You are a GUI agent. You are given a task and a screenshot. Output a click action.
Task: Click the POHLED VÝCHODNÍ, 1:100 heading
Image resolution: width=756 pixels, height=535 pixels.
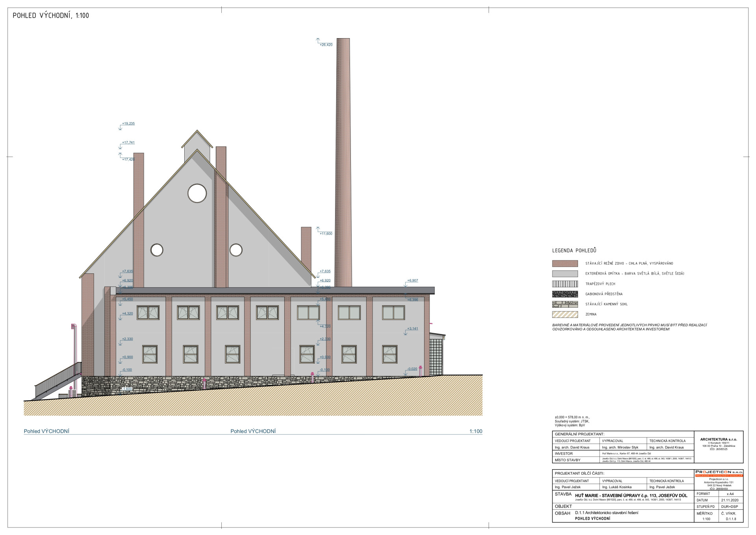tap(51, 16)
